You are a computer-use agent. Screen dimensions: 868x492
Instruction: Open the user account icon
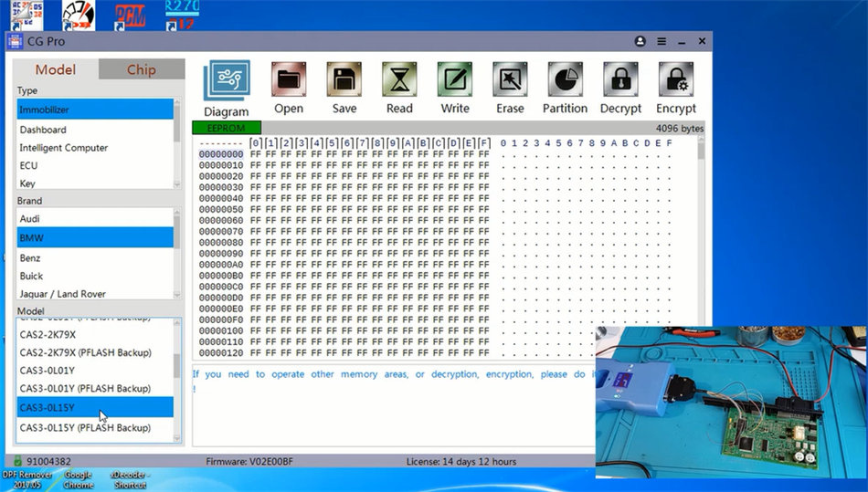tap(640, 42)
